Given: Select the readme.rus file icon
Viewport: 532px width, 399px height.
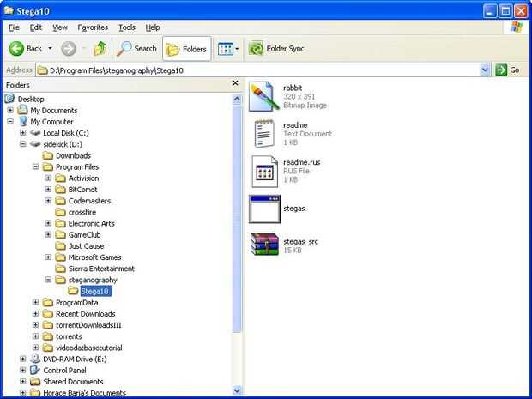Looking at the screenshot, I should point(264,172).
